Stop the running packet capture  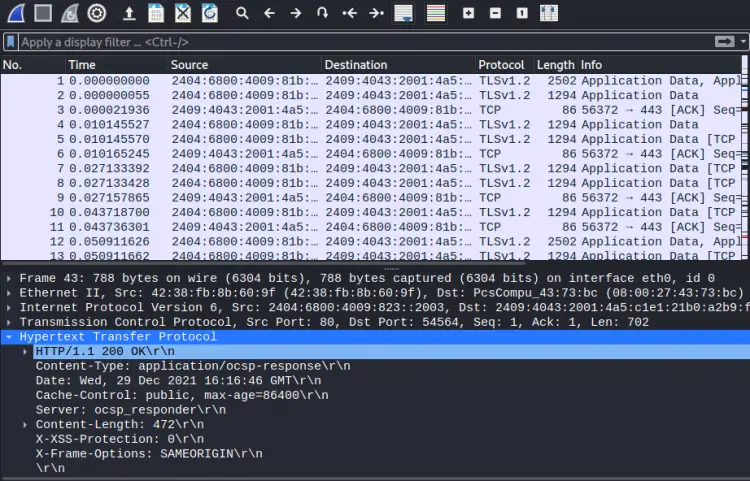point(43,13)
